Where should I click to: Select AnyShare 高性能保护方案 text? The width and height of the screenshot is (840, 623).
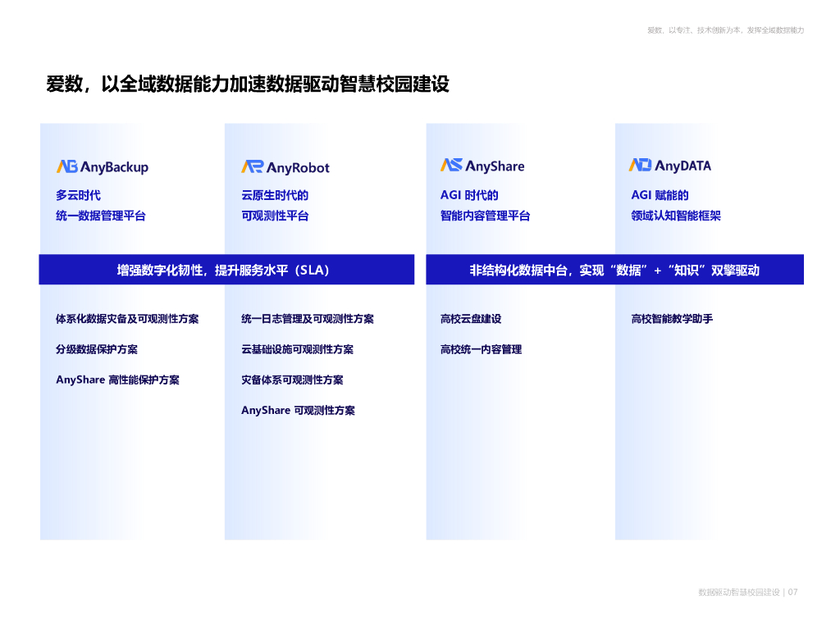pyautogui.click(x=118, y=380)
